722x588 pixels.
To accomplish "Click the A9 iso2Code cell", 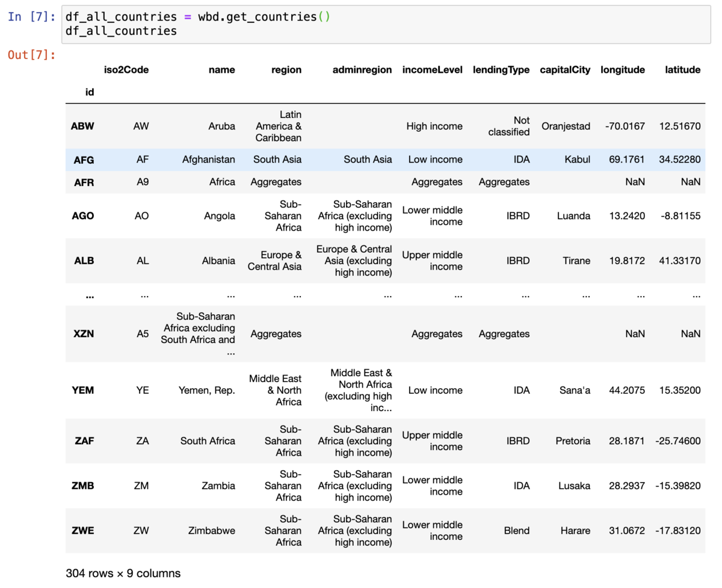I will tap(142, 182).
